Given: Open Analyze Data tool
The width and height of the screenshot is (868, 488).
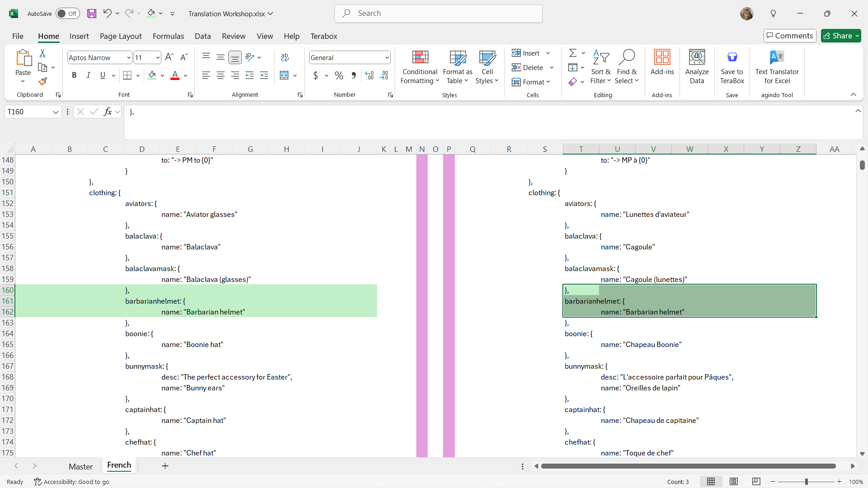Looking at the screenshot, I should coord(697,66).
